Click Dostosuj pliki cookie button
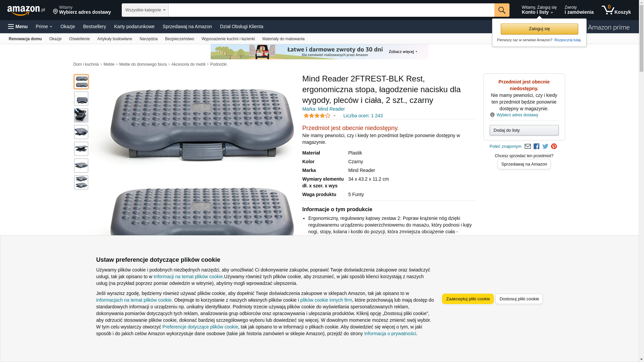Image resolution: width=644 pixels, height=362 pixels. click(519, 299)
